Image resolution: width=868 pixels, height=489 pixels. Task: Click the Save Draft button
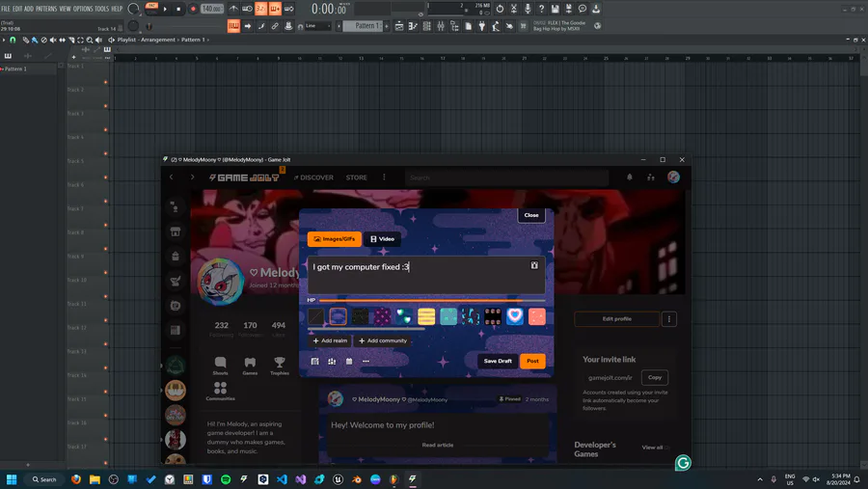pyautogui.click(x=498, y=361)
